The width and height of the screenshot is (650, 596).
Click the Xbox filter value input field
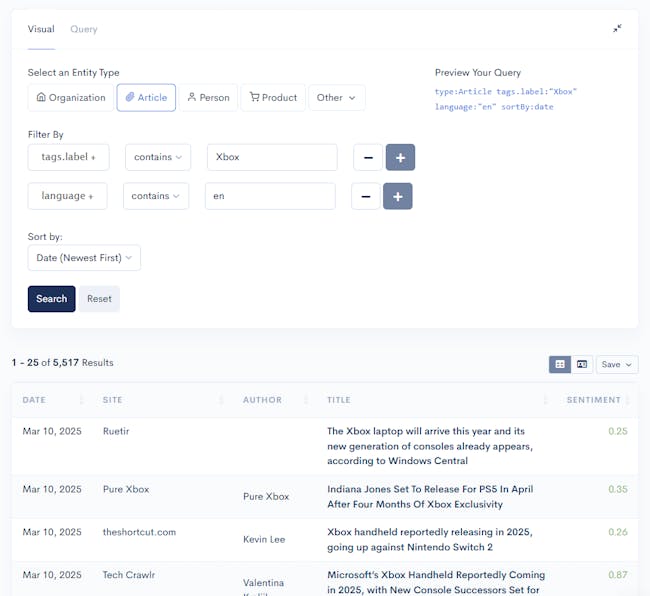point(272,157)
